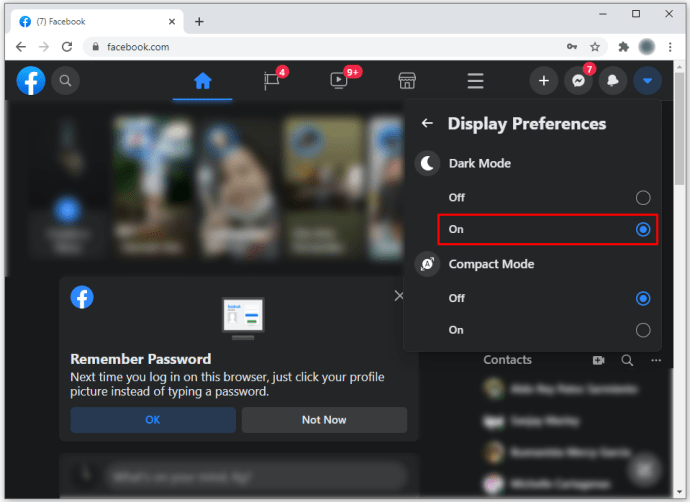The image size is (690, 502).
Task: Click the Facebook logo in the header
Action: [x=31, y=81]
